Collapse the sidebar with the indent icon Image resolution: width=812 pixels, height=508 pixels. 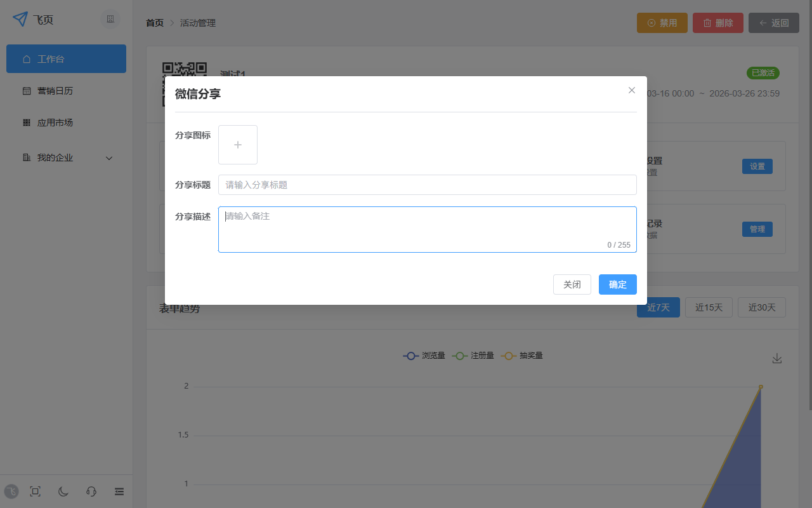[119, 491]
